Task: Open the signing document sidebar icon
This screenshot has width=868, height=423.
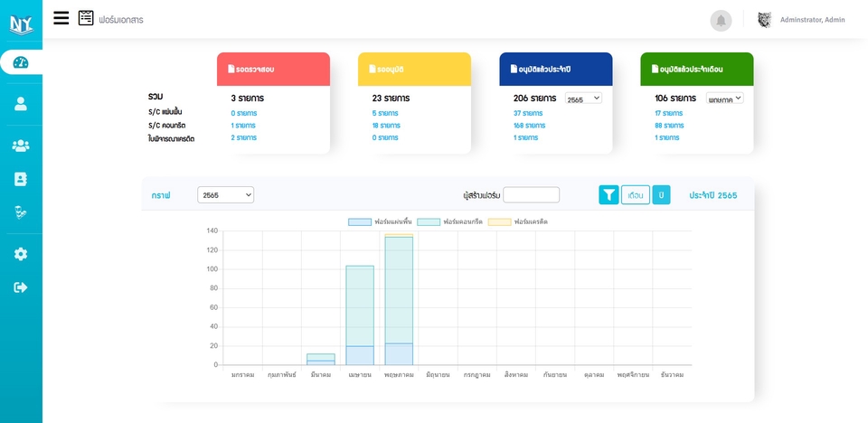Action: [21, 212]
